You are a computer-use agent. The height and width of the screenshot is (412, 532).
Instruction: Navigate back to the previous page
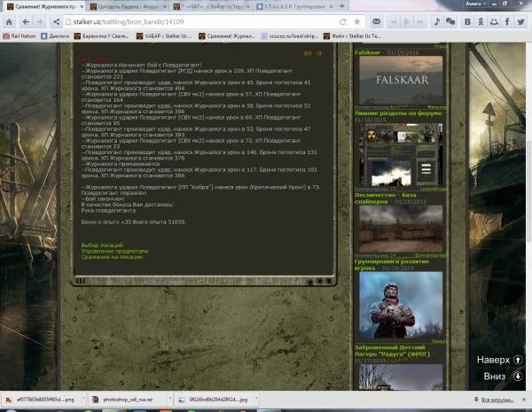tap(26, 22)
